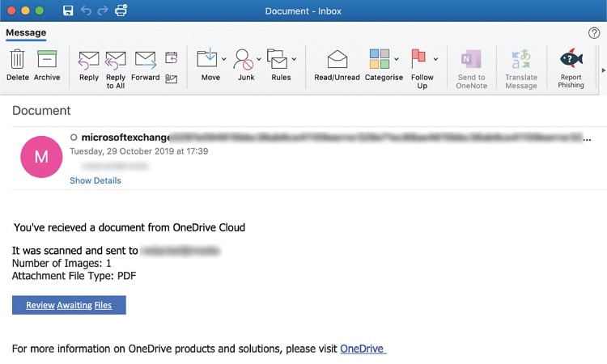
Task: Click the truncated sender ellipsis
Action: [588, 138]
